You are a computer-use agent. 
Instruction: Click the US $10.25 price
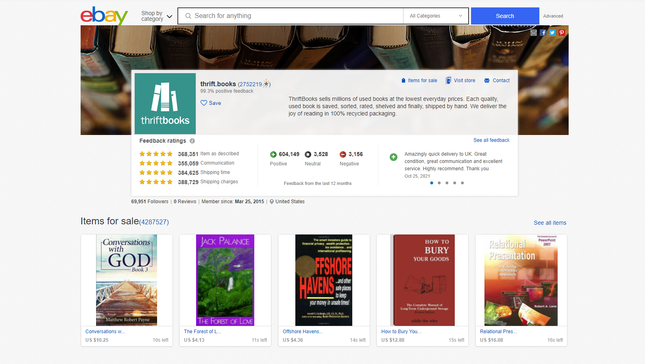(97, 340)
